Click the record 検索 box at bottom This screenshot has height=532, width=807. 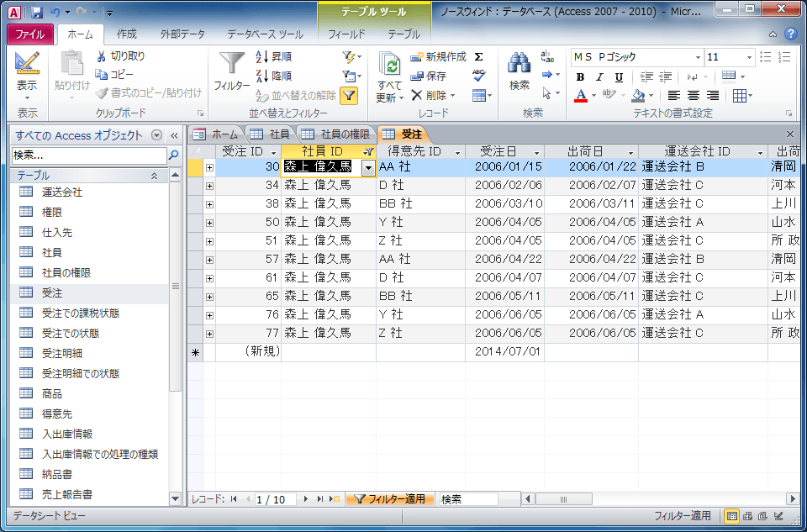tap(468, 499)
